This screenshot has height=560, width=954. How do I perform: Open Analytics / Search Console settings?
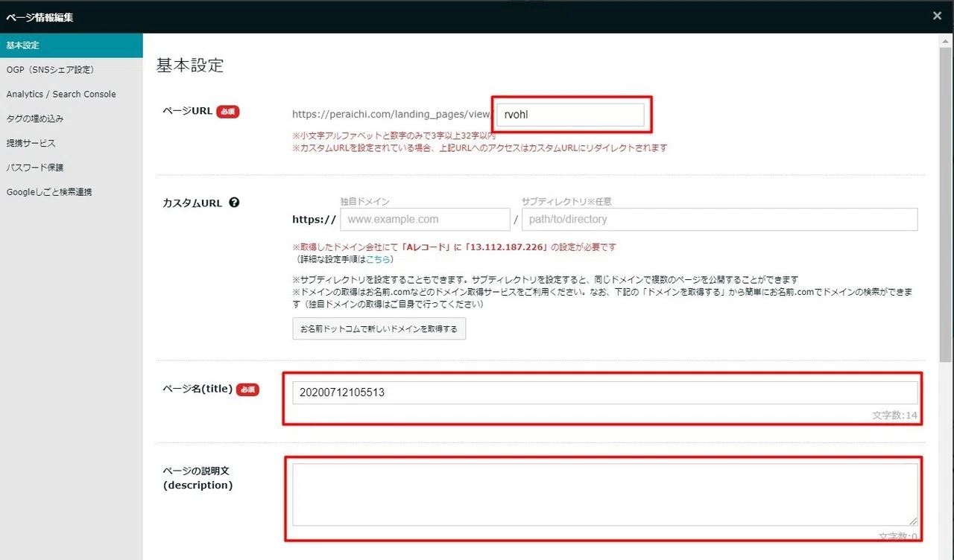coord(72,95)
